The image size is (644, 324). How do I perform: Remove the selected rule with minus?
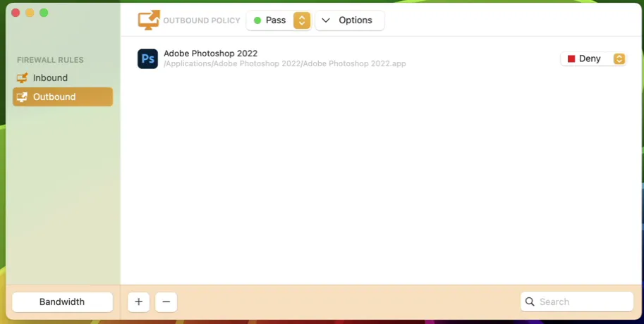(166, 302)
